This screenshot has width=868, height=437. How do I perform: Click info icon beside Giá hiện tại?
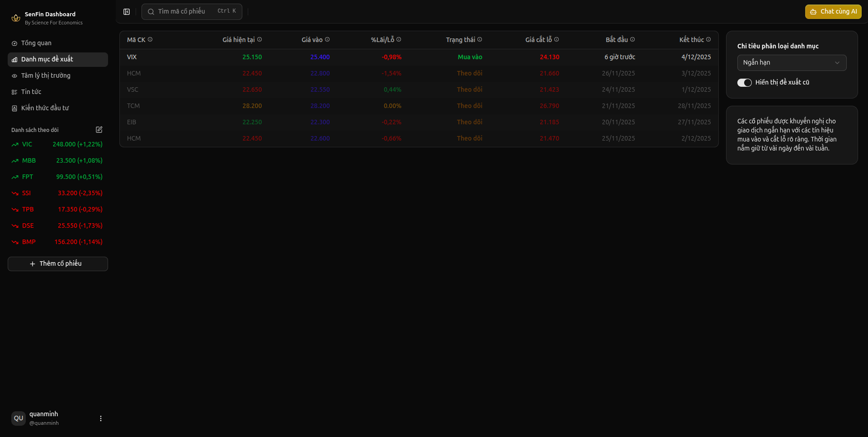(x=259, y=40)
